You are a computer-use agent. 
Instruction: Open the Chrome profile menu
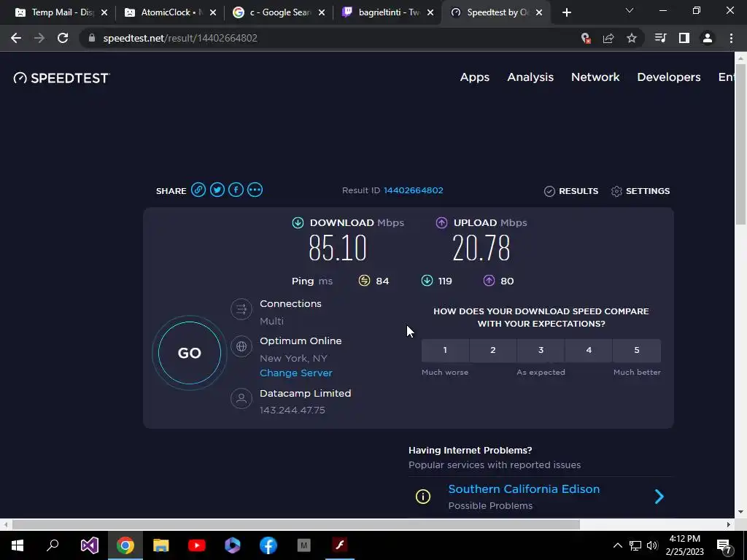tap(708, 38)
